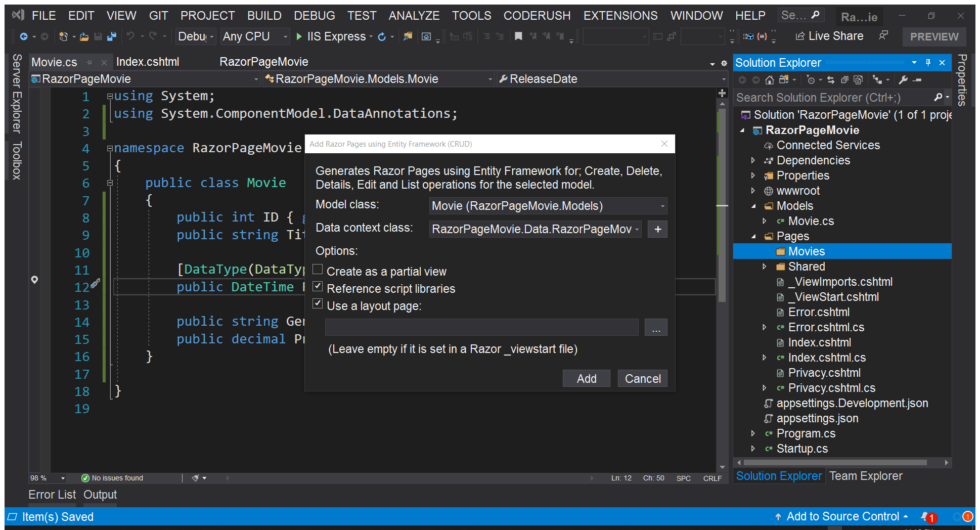Image resolution: width=980 pixels, height=530 pixels.
Task: Disable Use a layout page
Action: [318, 303]
